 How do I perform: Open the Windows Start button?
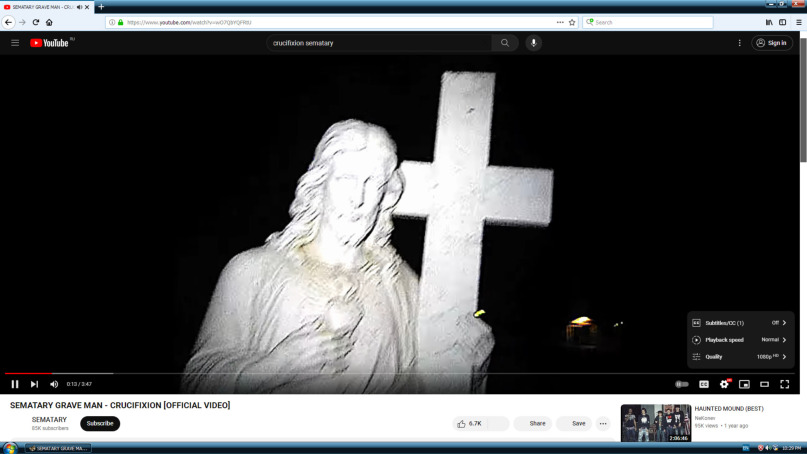(9, 448)
